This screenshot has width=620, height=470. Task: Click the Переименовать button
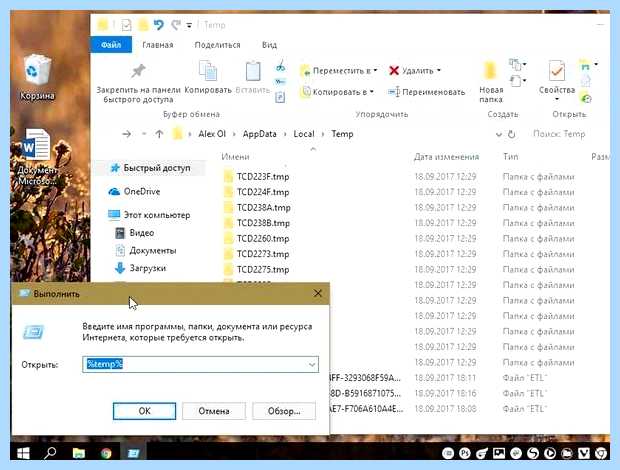[x=426, y=92]
